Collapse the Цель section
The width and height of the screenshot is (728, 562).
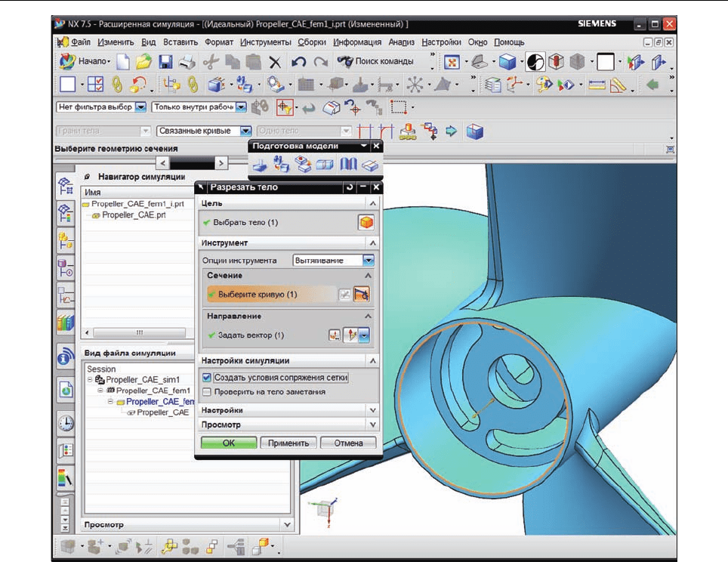(x=372, y=203)
